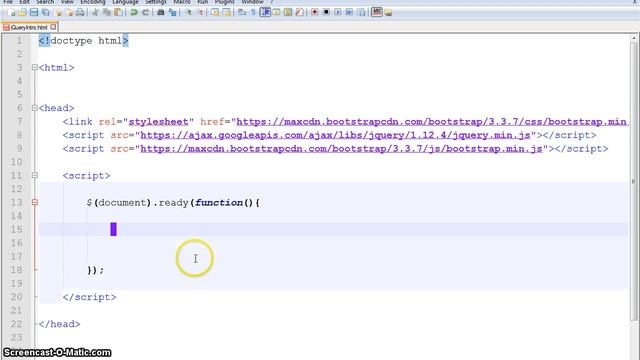Close the jQueryIntro.html tab via its X

click(x=53, y=27)
